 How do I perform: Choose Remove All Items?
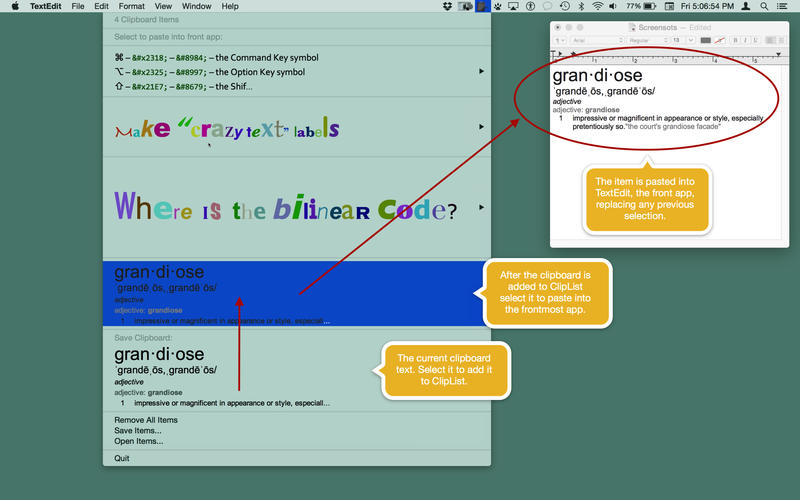pyautogui.click(x=146, y=420)
